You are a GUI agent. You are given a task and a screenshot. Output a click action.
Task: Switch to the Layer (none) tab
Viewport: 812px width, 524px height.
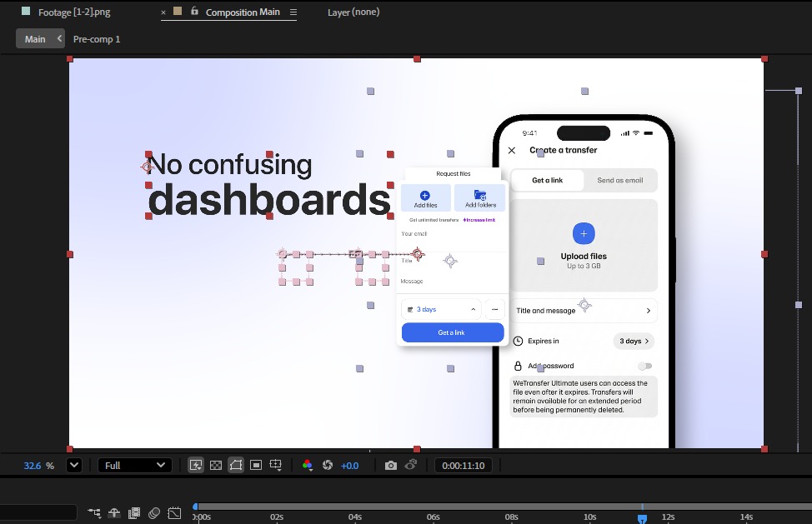point(353,12)
